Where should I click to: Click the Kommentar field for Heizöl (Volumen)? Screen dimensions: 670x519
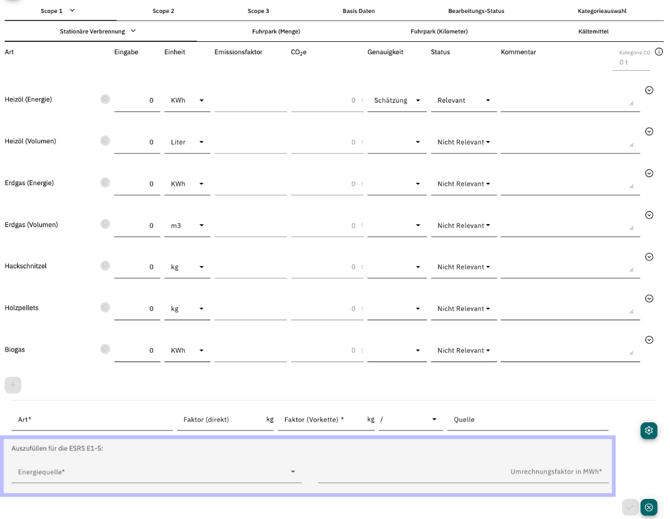coord(570,142)
